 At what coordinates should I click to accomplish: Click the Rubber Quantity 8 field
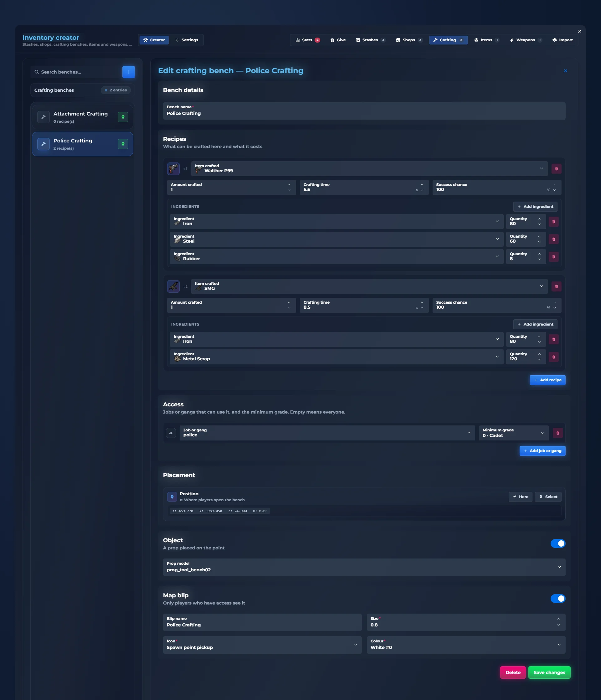coord(526,257)
